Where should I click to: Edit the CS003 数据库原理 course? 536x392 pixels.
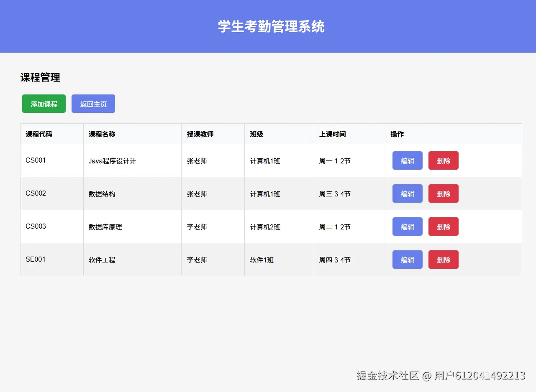tap(407, 227)
